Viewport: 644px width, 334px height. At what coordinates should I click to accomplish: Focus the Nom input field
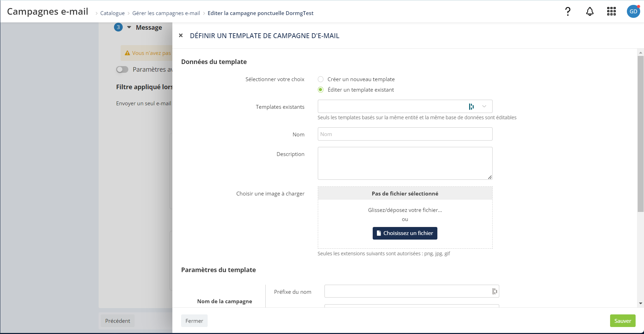[405, 134]
